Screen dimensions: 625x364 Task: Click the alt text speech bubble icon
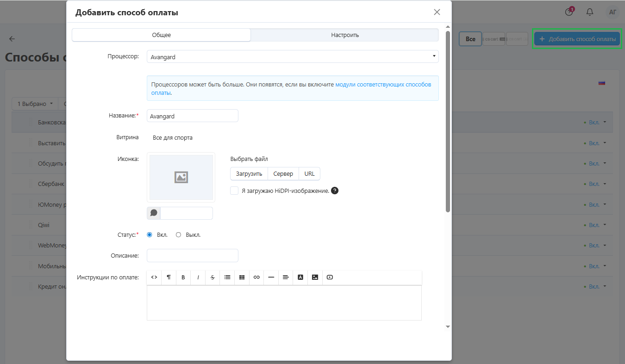click(154, 213)
